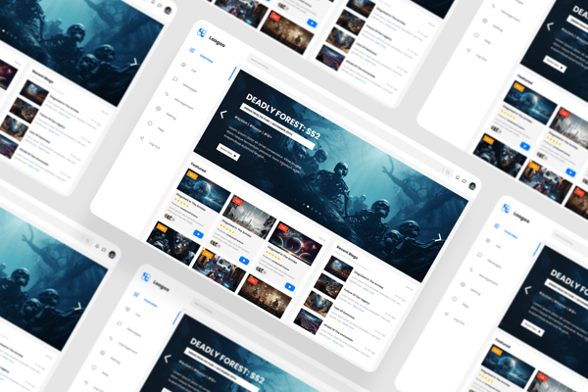Viewport: 588px width, 392px height.
Task: Open the user avatar in the central dashboard
Action: [x=472, y=185]
